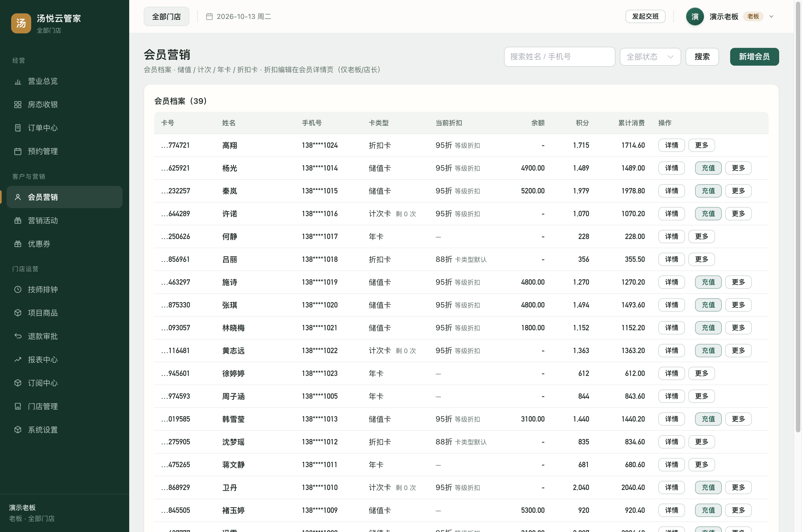Image resolution: width=802 pixels, height=532 pixels.
Task: Click the 系统设置 icon in sidebar
Action: click(18, 430)
